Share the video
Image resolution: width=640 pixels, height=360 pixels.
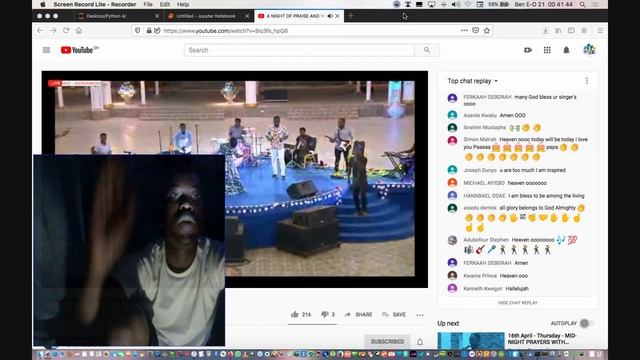coord(358,314)
